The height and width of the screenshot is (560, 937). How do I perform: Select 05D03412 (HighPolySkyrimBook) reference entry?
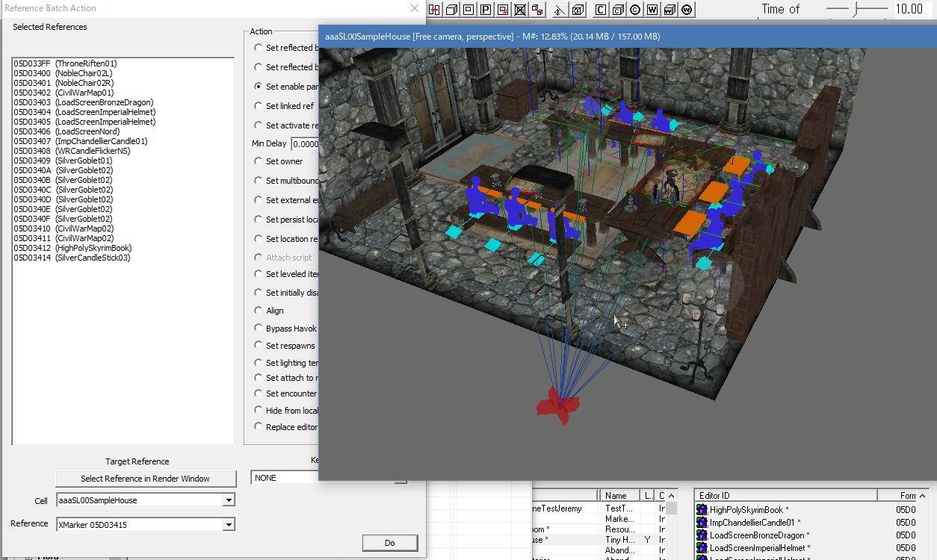coord(72,248)
